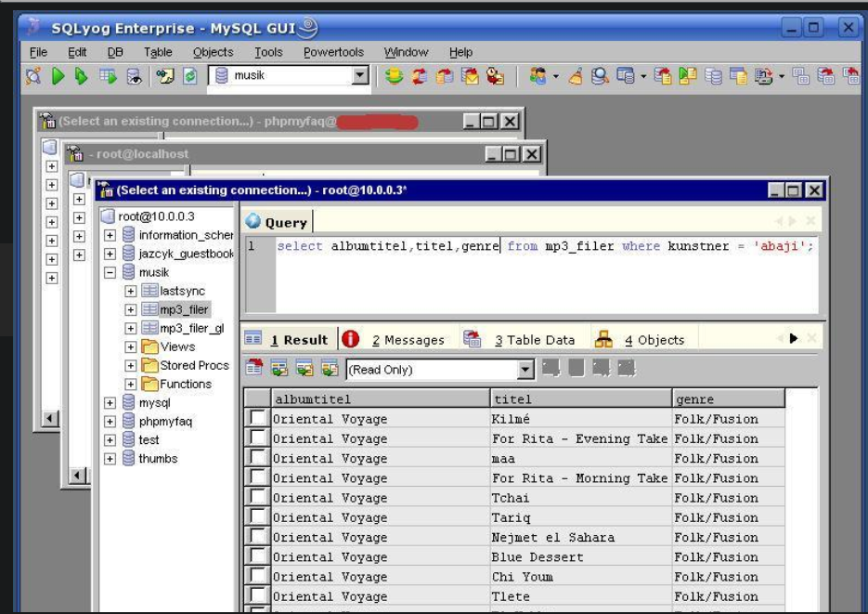Viewport: 868px width, 614px height.
Task: Expand the phpmyfaq database node
Action: click(x=110, y=422)
